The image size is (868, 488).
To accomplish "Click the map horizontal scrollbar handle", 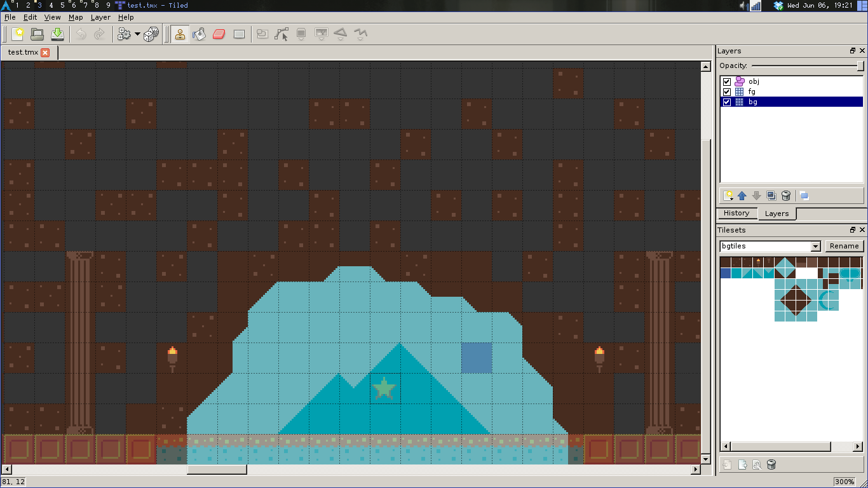I will [217, 470].
